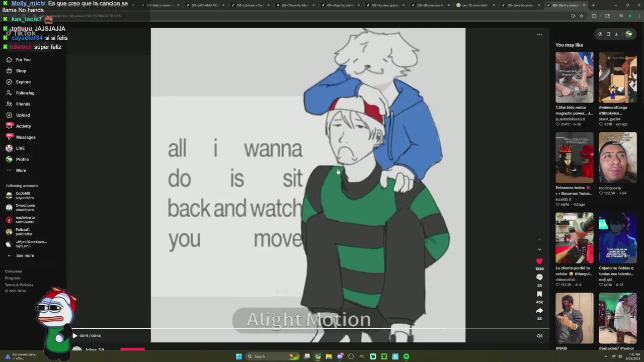Open File Explorer from taskbar
Image resolution: width=644 pixels, height=362 pixels.
(x=329, y=356)
